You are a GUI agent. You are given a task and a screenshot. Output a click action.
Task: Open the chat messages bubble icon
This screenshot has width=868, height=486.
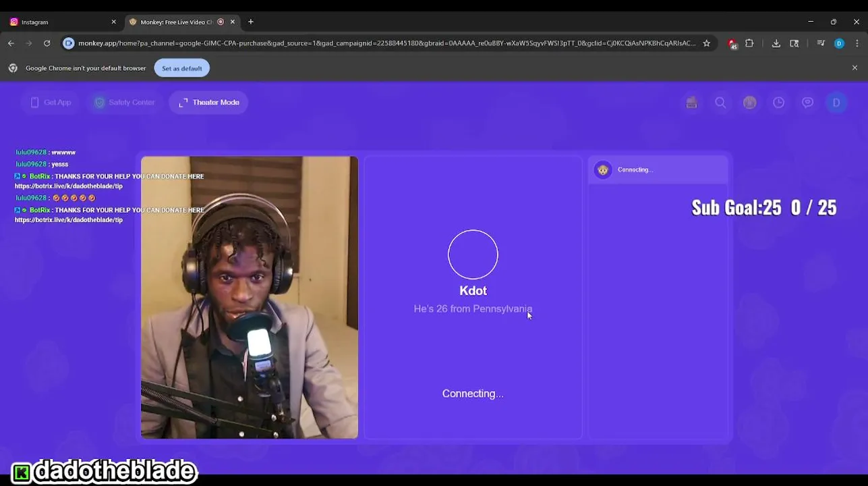click(x=807, y=103)
